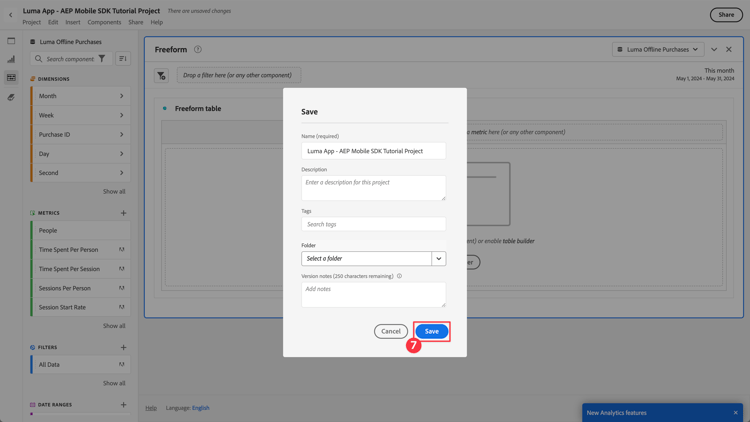Viewport: 750px width, 422px height.
Task: Click Show all under Metrics
Action: coord(114,326)
